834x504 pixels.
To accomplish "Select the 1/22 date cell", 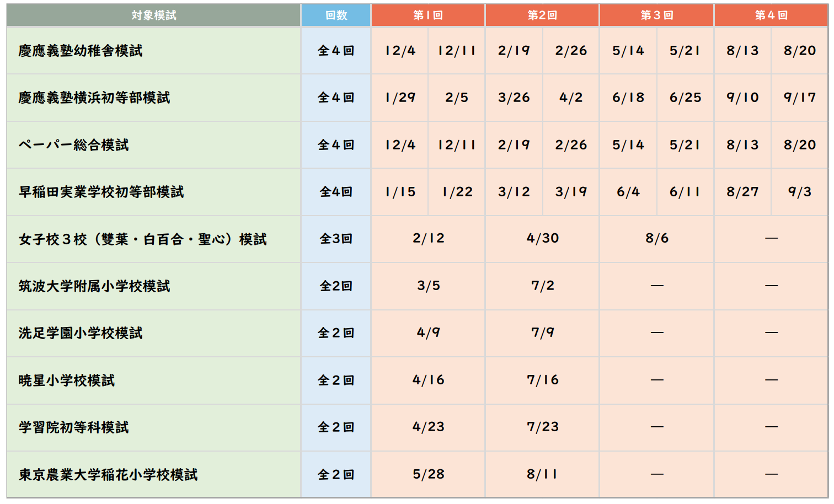I will tap(457, 192).
